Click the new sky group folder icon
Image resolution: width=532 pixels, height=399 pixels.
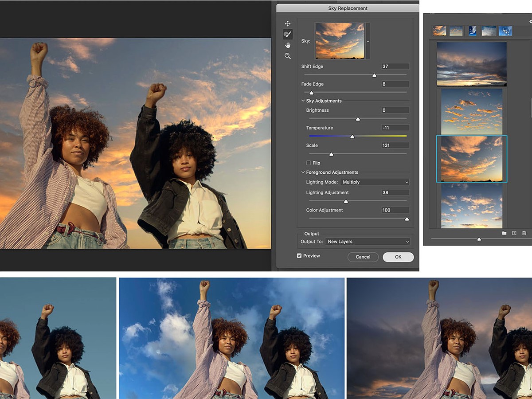504,233
